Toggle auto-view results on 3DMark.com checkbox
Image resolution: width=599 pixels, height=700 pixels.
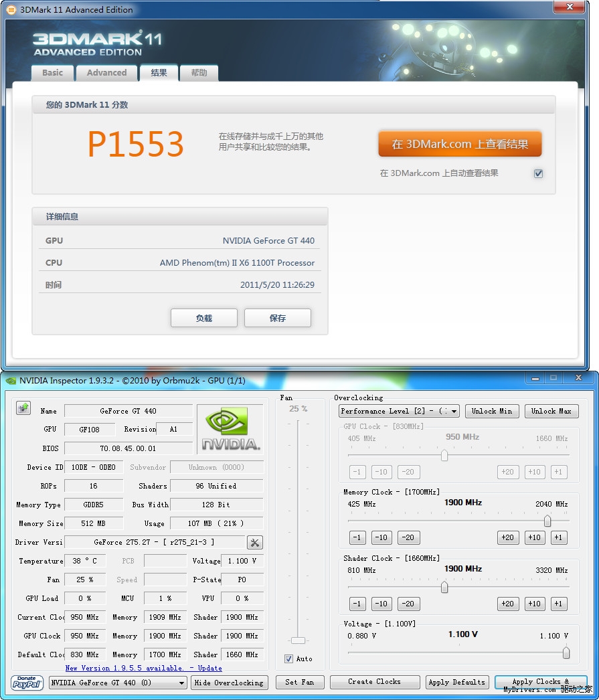(x=538, y=173)
